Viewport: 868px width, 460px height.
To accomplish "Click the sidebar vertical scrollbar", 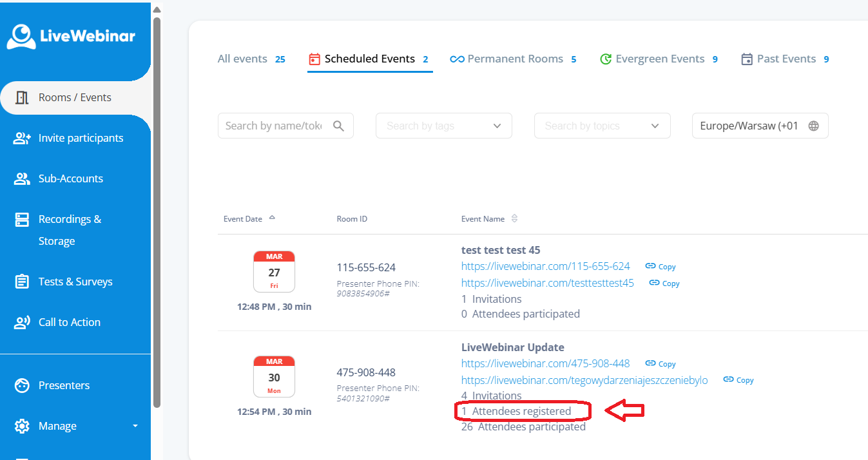I will (x=157, y=213).
